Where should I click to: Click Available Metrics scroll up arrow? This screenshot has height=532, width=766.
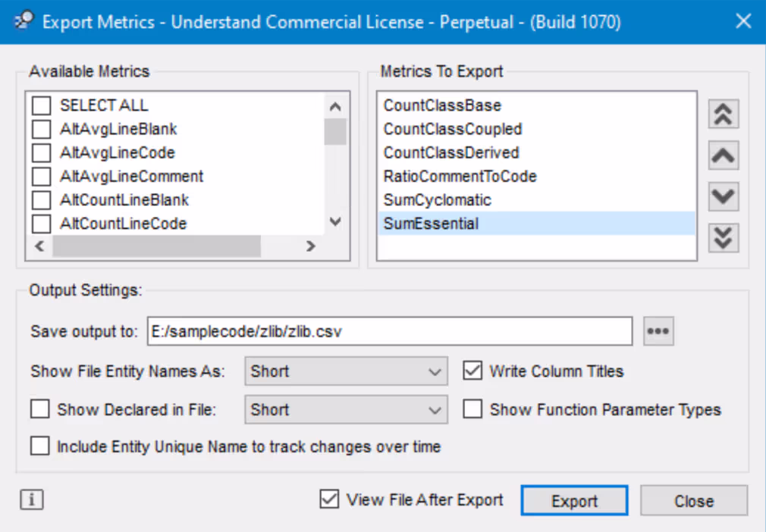[x=335, y=106]
